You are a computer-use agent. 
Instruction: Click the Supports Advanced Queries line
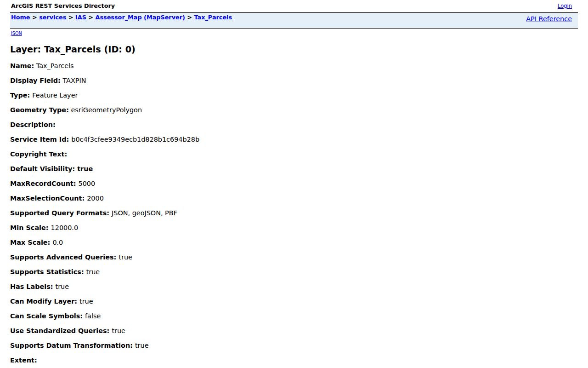[x=71, y=257]
